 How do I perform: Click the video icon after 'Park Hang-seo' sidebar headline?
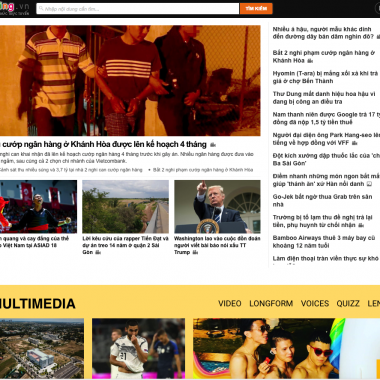[355, 143]
